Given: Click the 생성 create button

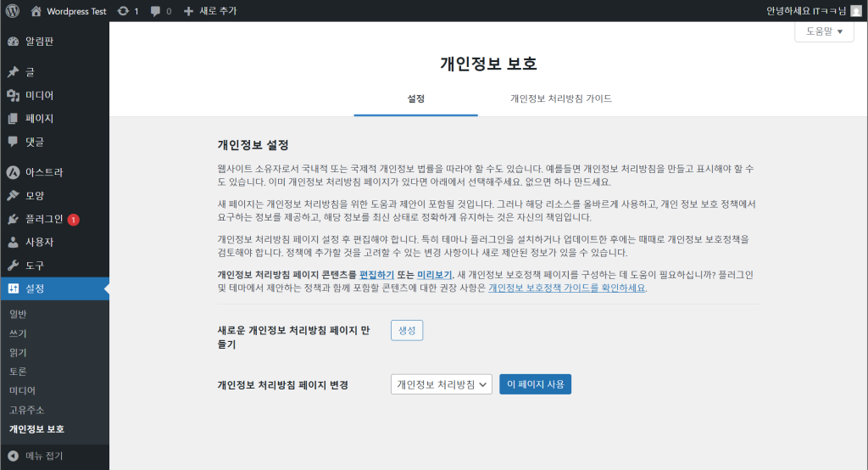Looking at the screenshot, I should point(407,330).
